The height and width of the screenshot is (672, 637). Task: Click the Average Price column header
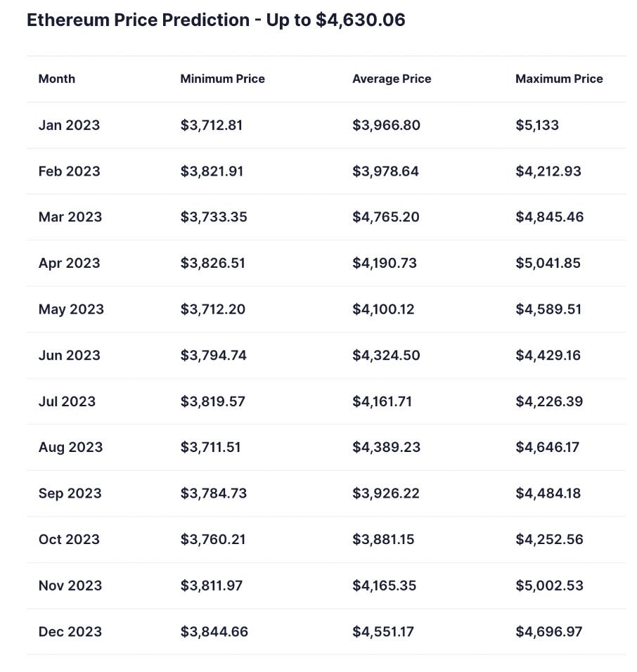[x=392, y=79]
